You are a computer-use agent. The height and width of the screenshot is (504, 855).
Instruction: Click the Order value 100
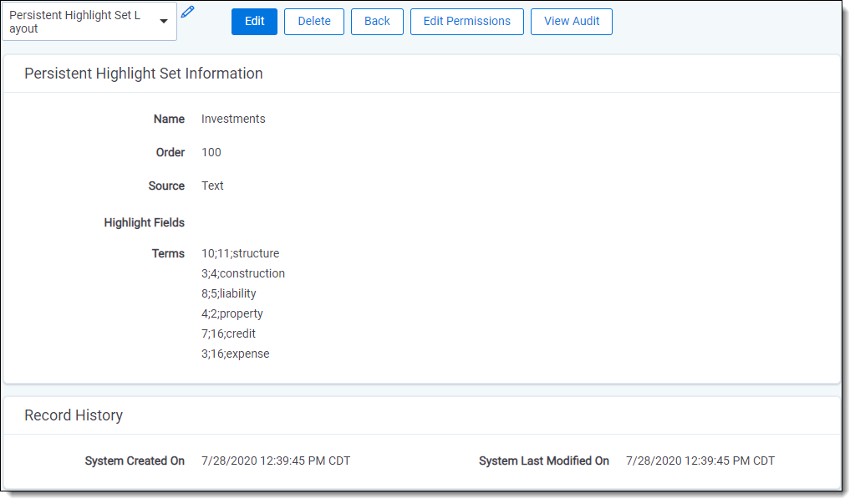[x=211, y=152]
